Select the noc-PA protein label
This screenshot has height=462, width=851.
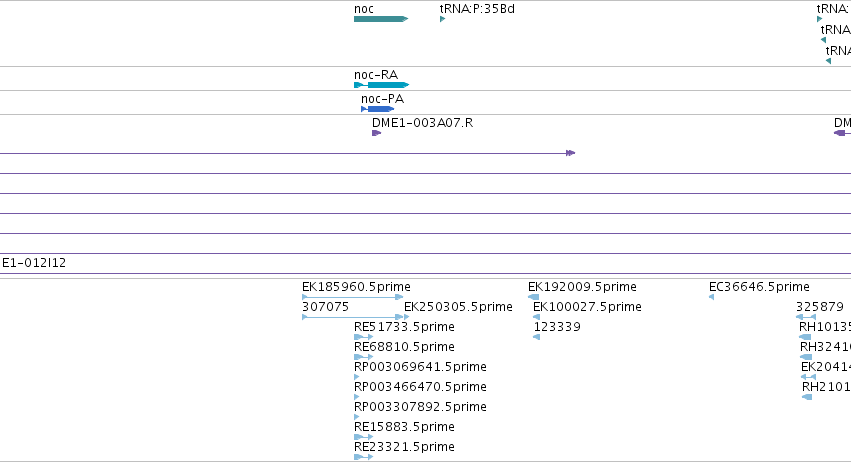(383, 99)
